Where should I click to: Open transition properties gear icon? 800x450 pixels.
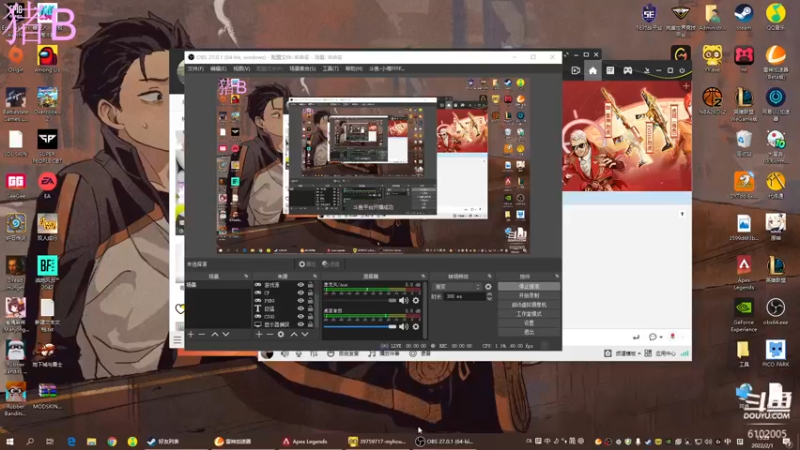488,287
